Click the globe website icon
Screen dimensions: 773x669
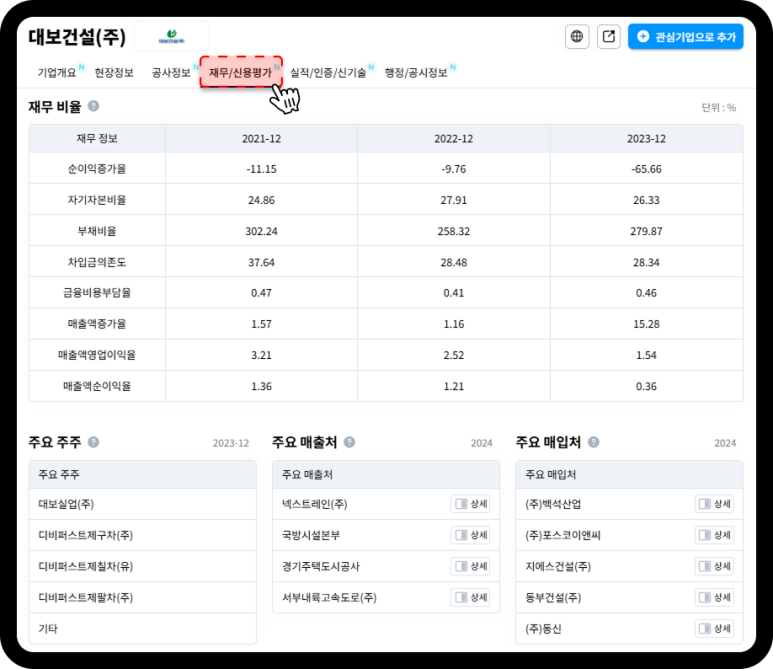tap(577, 36)
